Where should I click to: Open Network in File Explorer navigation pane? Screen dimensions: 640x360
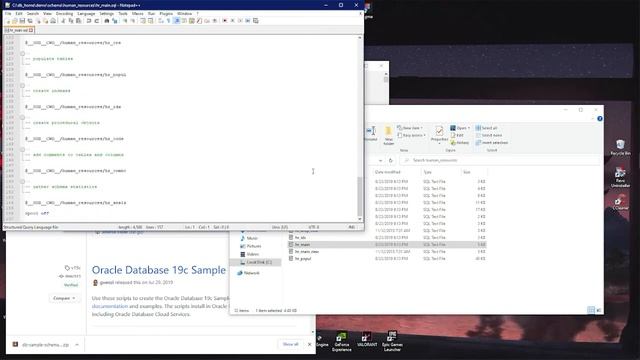coord(249,273)
